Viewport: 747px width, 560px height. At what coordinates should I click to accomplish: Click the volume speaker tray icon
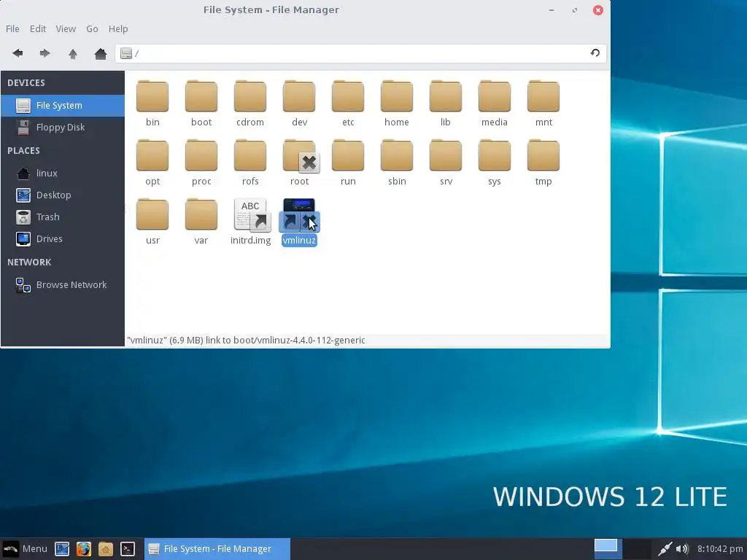(682, 548)
